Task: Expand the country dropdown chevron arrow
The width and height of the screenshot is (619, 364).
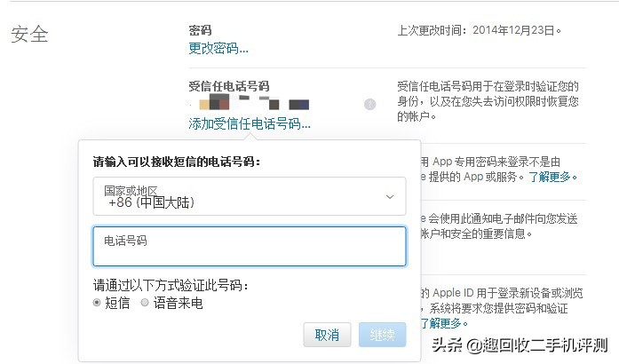Action: tap(389, 196)
